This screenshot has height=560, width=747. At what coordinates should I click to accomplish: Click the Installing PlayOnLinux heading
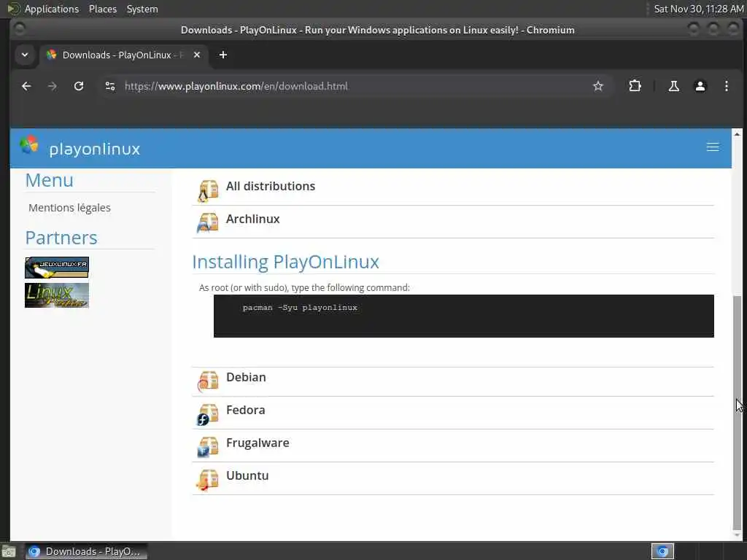tap(285, 262)
